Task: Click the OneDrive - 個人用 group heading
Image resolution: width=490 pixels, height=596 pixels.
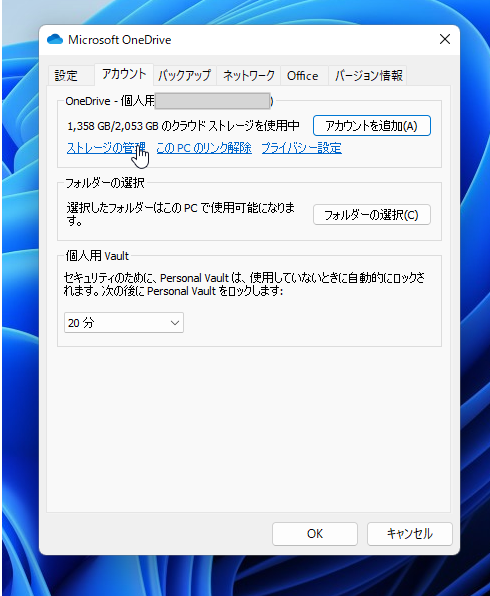Action: [x=110, y=101]
